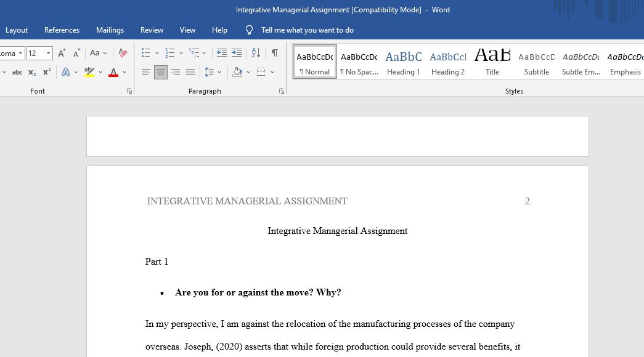Open the text highlight color dropdown

[x=100, y=72]
